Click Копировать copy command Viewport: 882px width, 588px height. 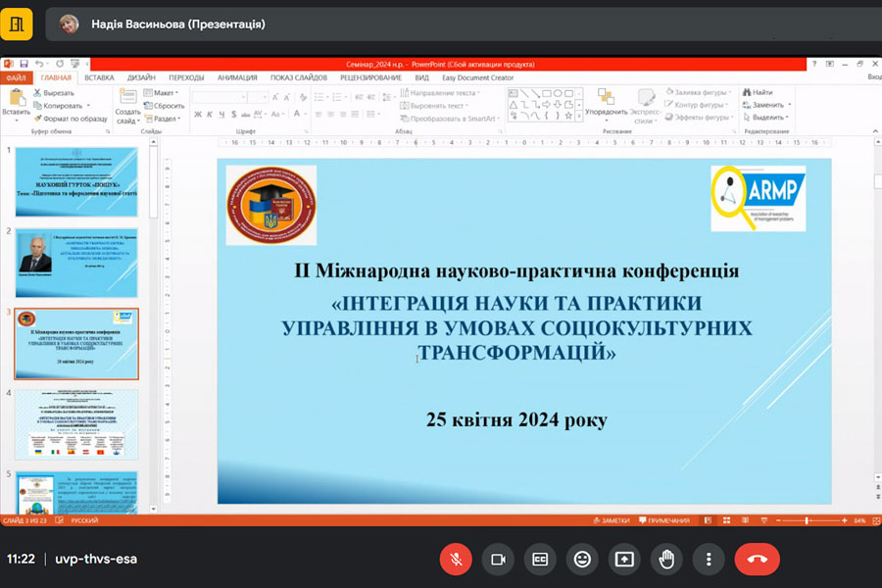59,106
